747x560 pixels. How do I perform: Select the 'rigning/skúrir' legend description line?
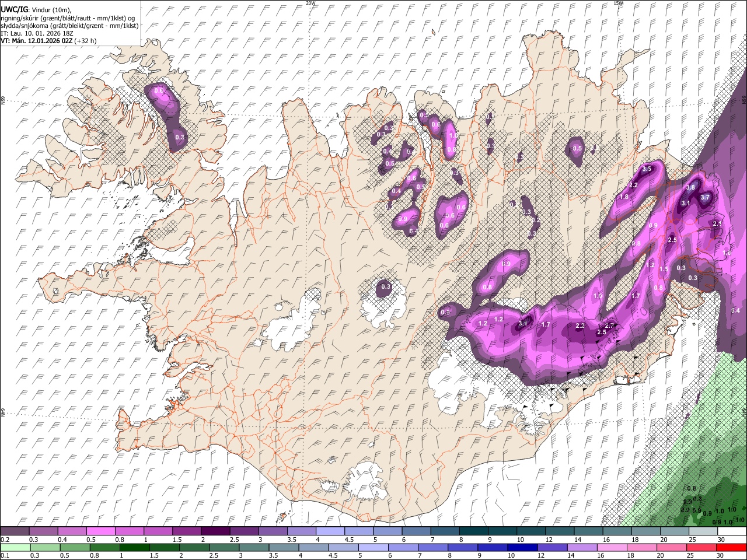coord(68,18)
